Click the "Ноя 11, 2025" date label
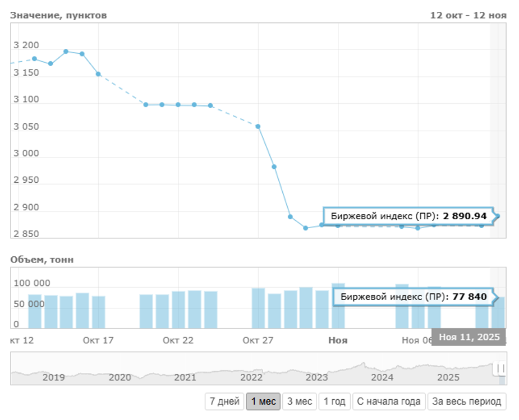The width and height of the screenshot is (519, 420). [x=469, y=336]
